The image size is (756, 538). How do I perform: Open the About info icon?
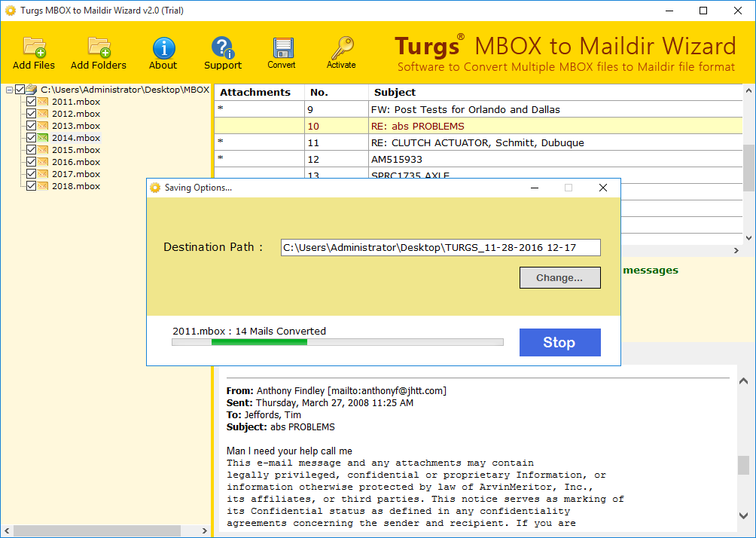[163, 47]
